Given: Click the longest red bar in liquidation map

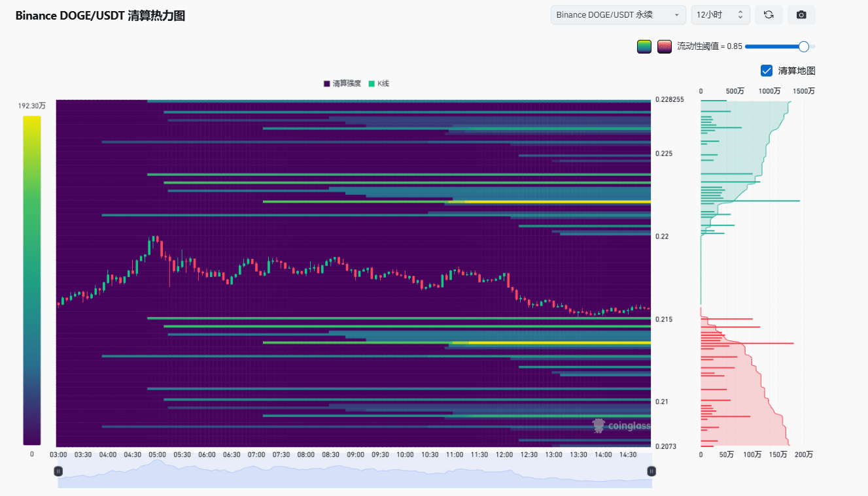Looking at the screenshot, I should pyautogui.click(x=747, y=343).
